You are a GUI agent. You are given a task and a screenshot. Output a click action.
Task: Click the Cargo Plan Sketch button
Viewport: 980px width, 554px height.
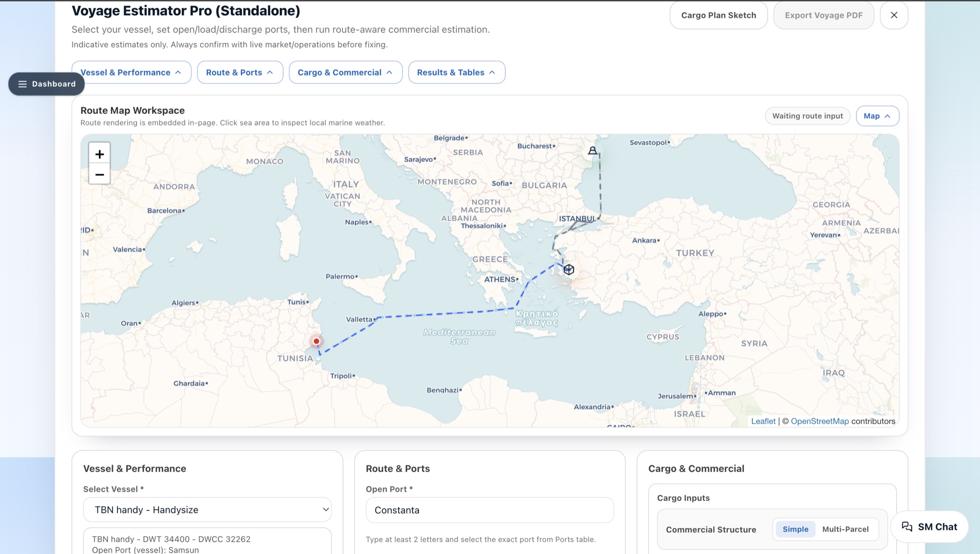coord(718,15)
